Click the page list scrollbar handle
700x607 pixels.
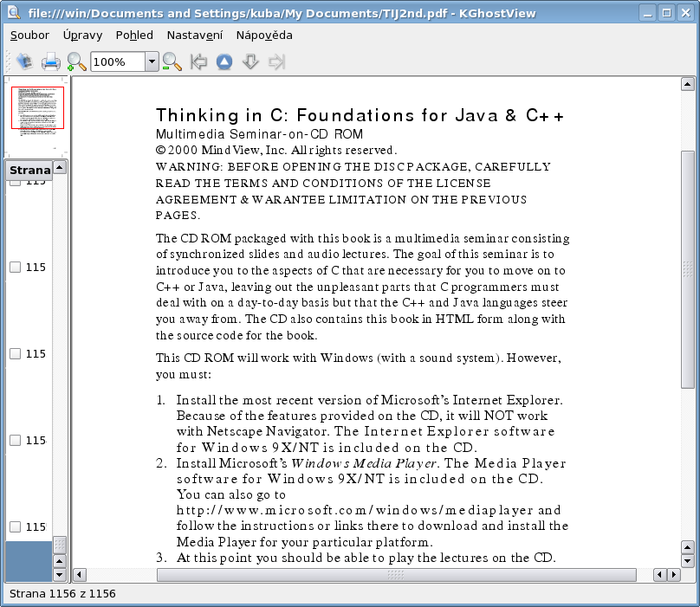pos(60,545)
